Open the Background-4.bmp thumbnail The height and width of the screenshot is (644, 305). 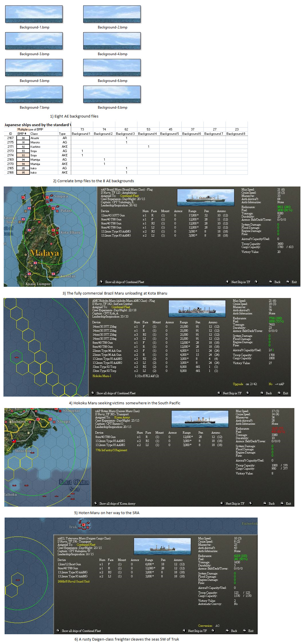(x=112, y=41)
